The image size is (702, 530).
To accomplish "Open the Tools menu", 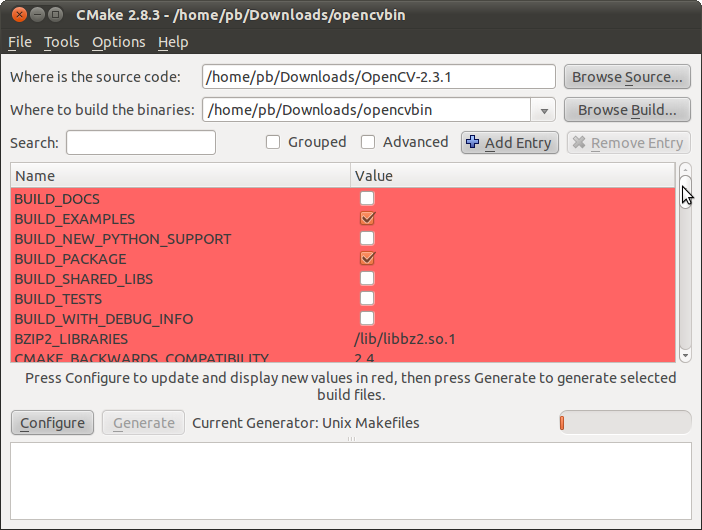I will 61,42.
